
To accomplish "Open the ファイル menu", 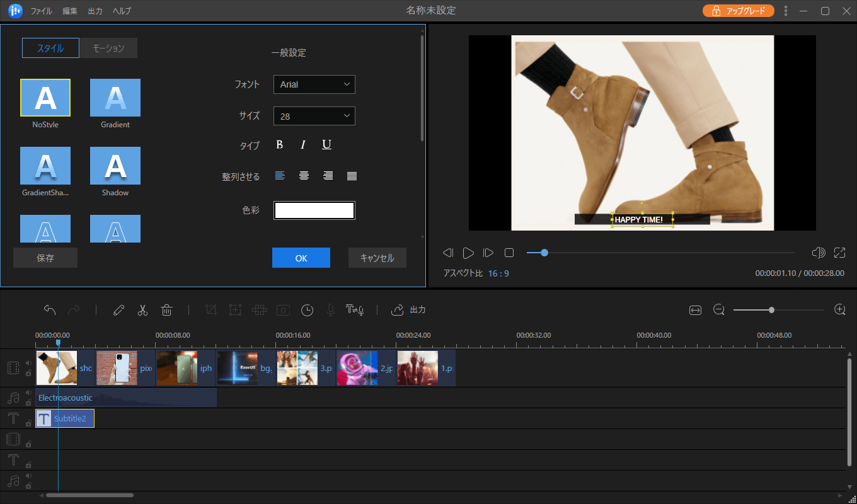I will pos(42,11).
